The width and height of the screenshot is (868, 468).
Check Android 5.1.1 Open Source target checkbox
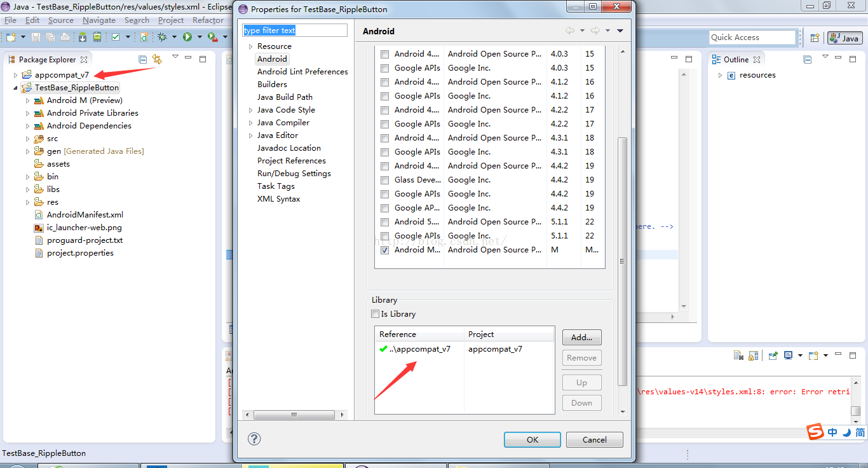[x=384, y=222]
